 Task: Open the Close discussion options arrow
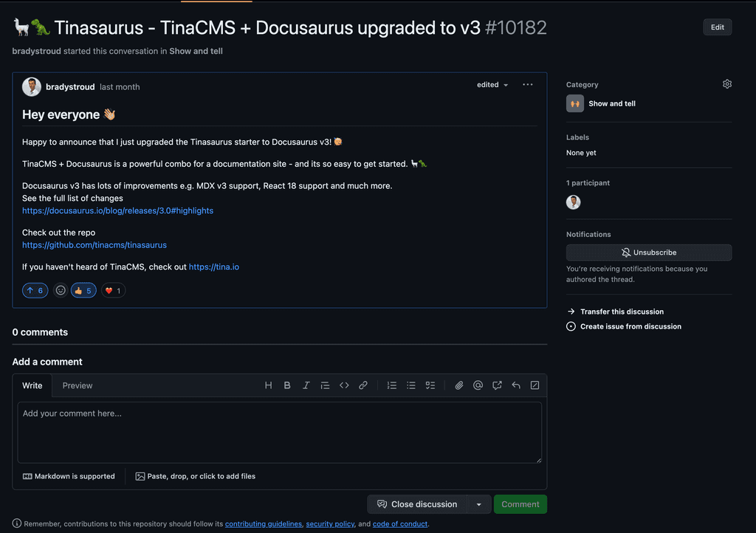pyautogui.click(x=479, y=503)
